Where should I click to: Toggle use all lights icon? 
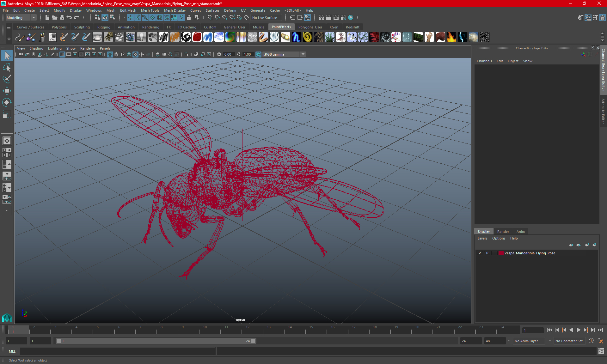tap(142, 54)
